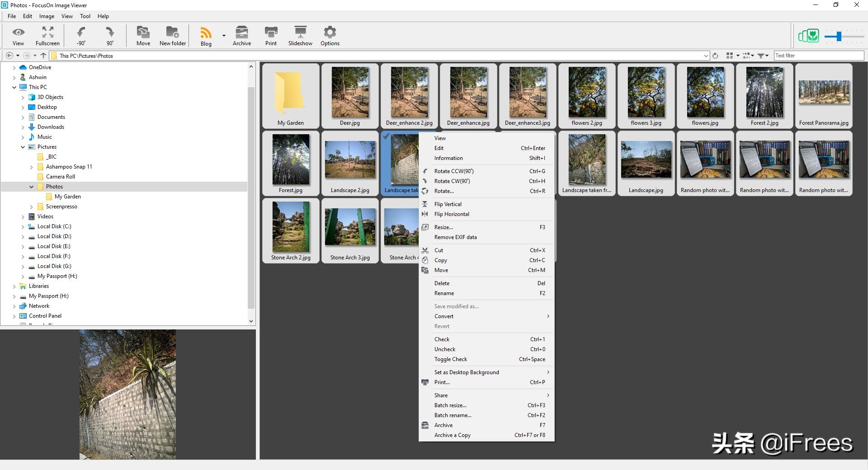Click the Text filter input field
This screenshot has width=868, height=470.
tap(818, 56)
